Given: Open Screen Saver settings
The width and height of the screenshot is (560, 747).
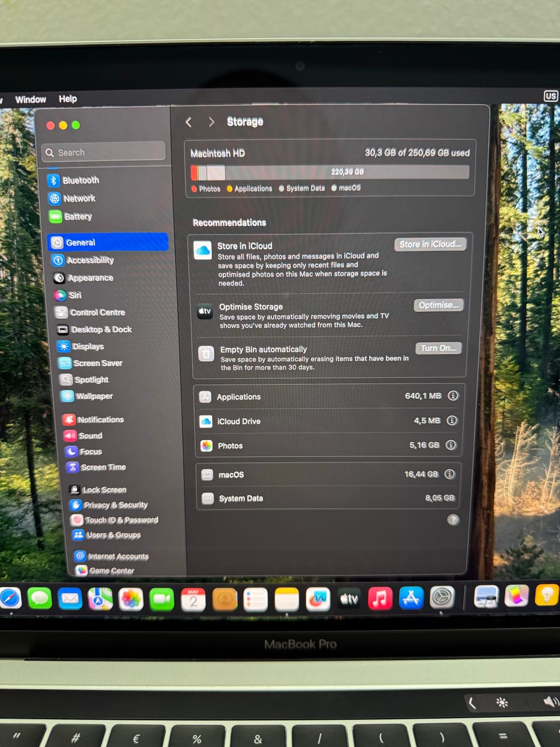Looking at the screenshot, I should pyautogui.click(x=91, y=363).
